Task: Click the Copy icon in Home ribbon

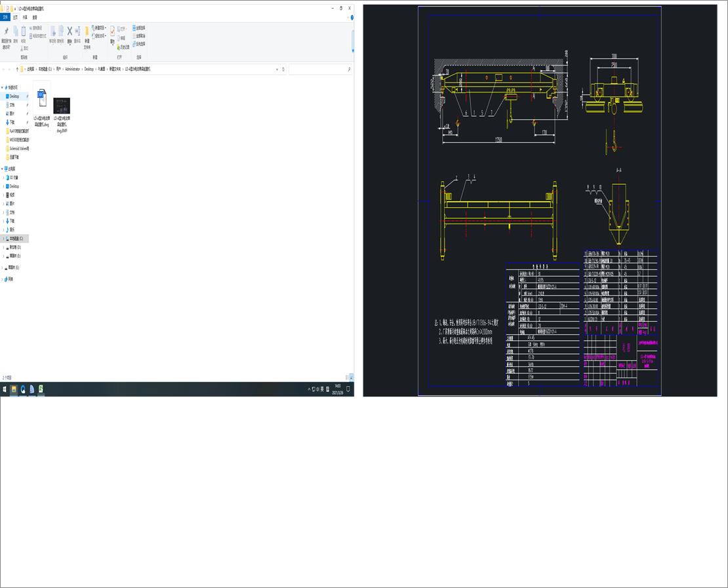Action: click(x=16, y=31)
